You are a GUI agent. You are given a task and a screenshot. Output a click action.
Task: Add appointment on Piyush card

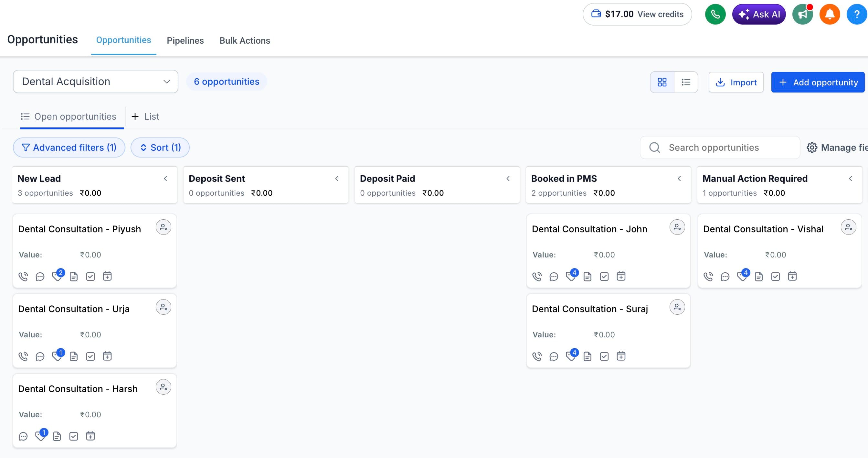[x=108, y=276]
